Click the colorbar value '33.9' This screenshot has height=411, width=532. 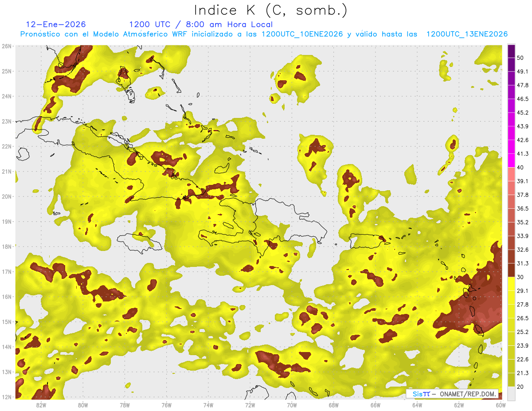pyautogui.click(x=523, y=236)
